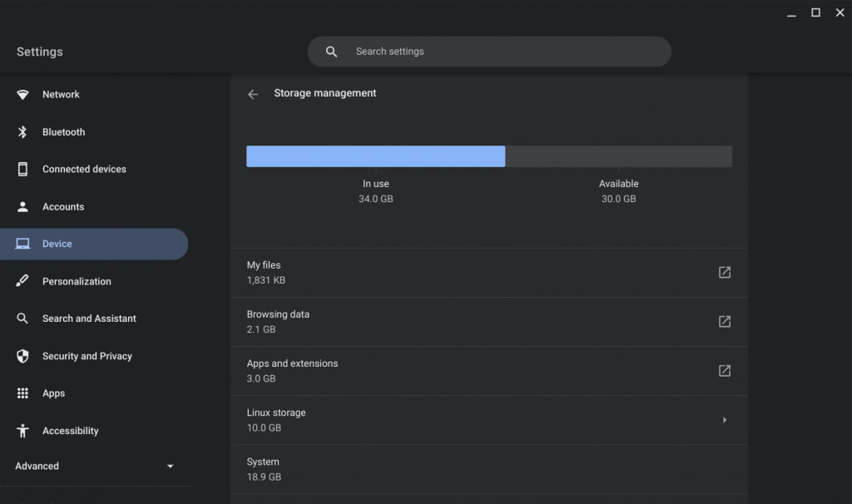Click the blue In use storage bar

[x=375, y=156]
